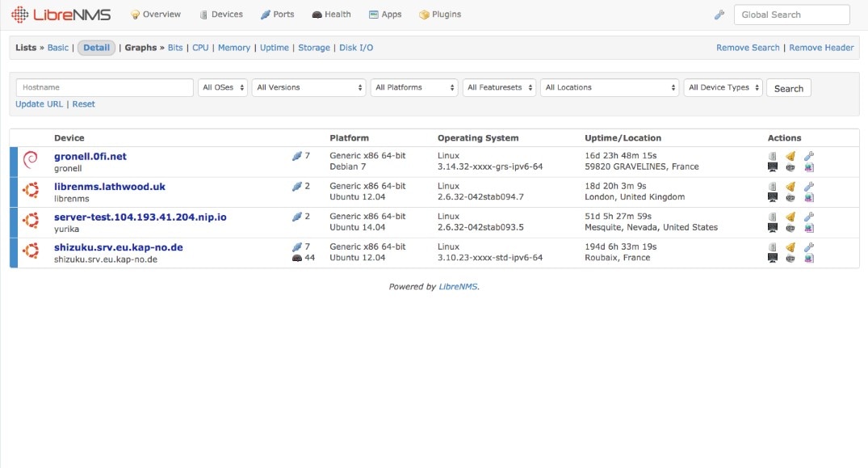Click edit wrench icon for librenms.lathwood.uk

pos(809,186)
